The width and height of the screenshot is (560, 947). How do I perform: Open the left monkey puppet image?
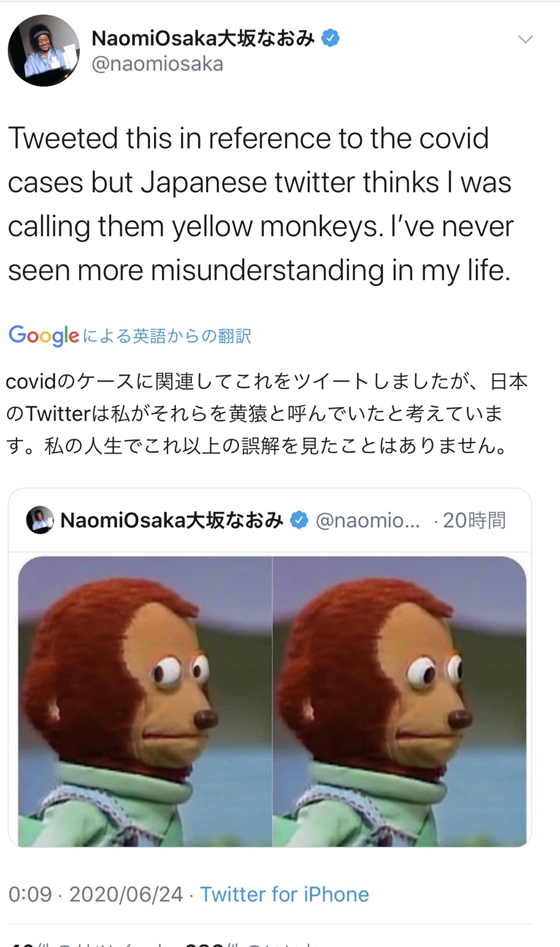click(x=145, y=702)
